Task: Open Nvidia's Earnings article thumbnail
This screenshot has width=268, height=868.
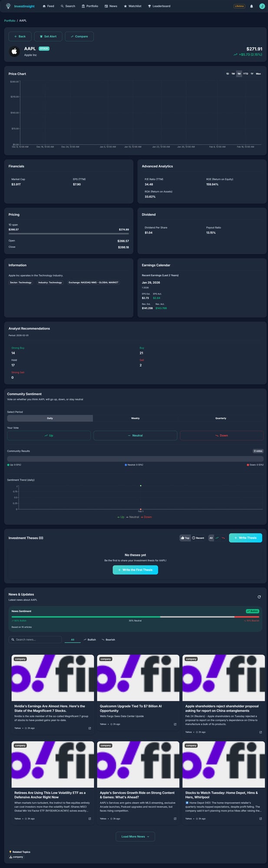Action: tap(53, 677)
